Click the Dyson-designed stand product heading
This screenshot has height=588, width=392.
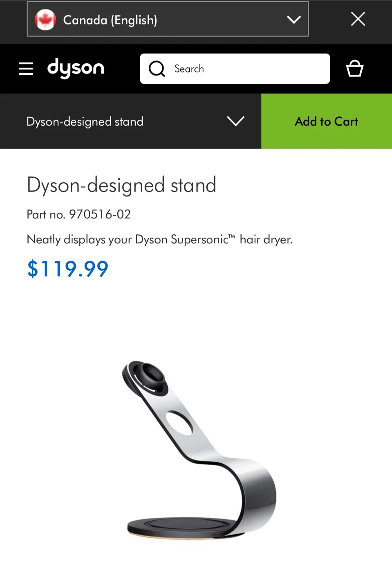[x=121, y=185]
